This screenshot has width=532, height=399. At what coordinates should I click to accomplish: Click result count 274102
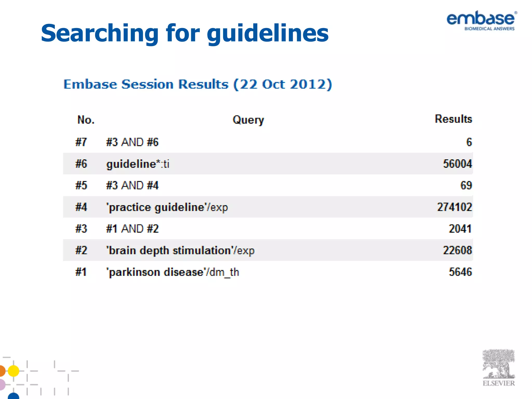(x=455, y=207)
